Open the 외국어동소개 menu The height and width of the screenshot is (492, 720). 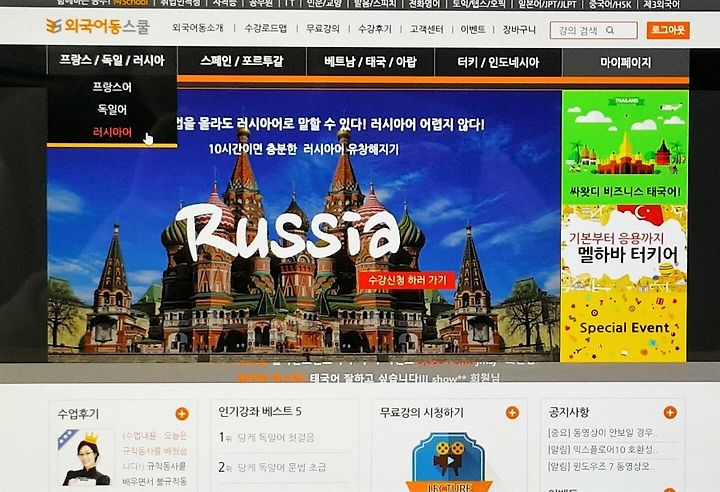197,28
